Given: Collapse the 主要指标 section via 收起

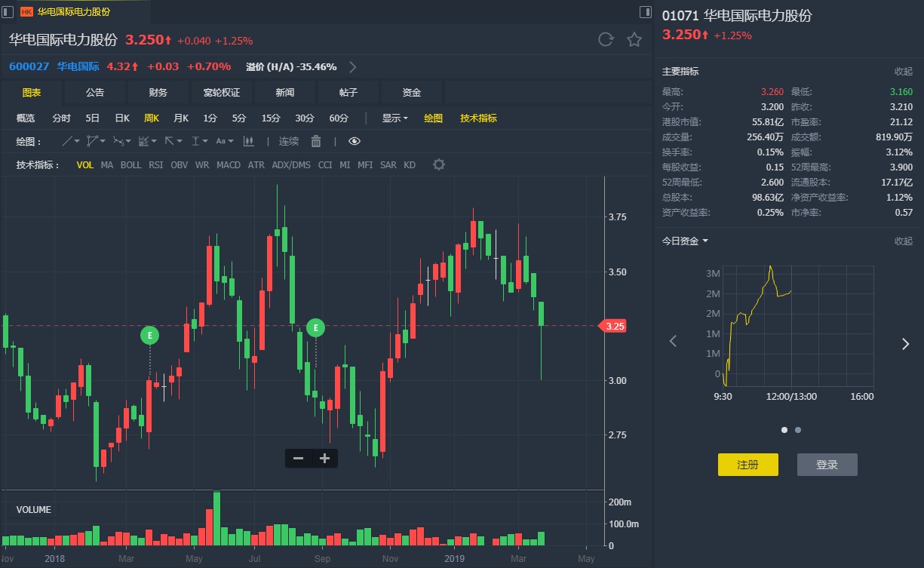Looking at the screenshot, I should (903, 72).
